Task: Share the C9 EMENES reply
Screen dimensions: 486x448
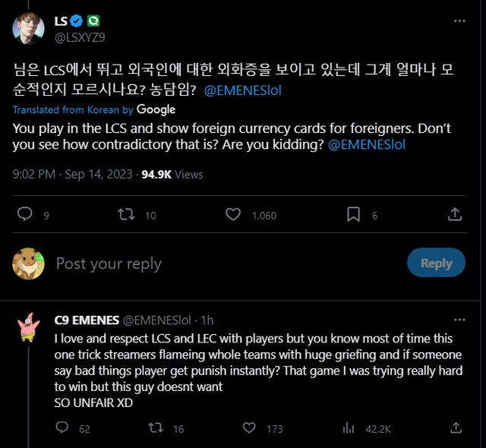Action: pyautogui.click(x=453, y=428)
